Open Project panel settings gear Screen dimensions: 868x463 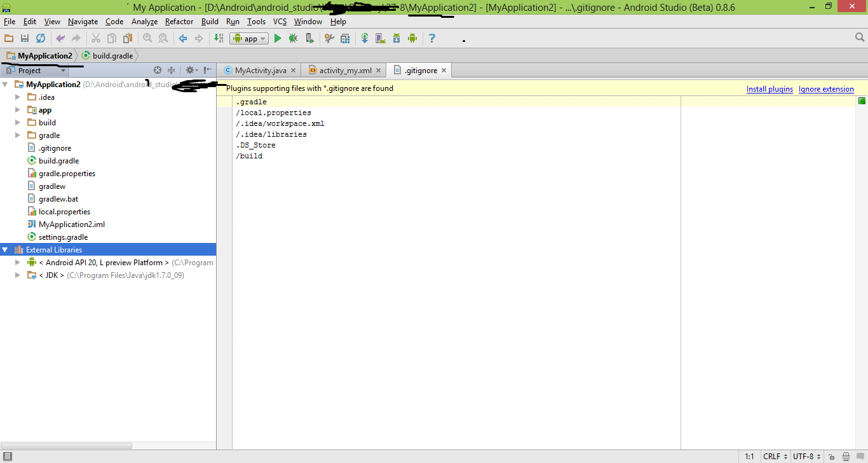[x=190, y=70]
